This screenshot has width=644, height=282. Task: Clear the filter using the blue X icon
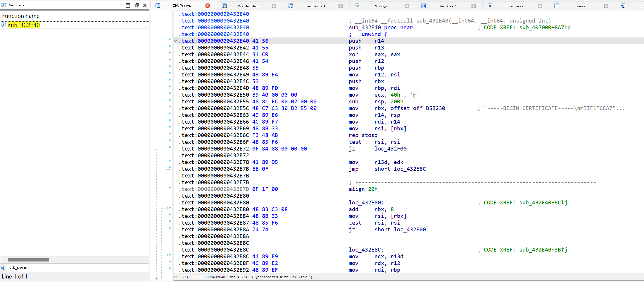[3, 268]
